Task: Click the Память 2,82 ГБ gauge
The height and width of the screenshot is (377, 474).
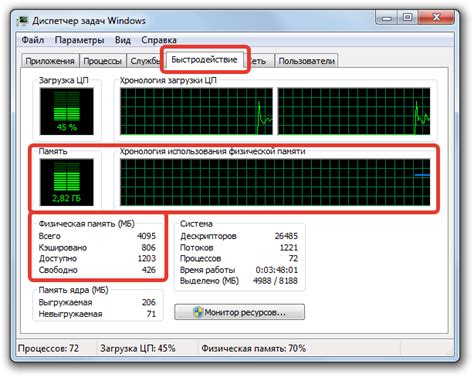Action: click(x=67, y=182)
